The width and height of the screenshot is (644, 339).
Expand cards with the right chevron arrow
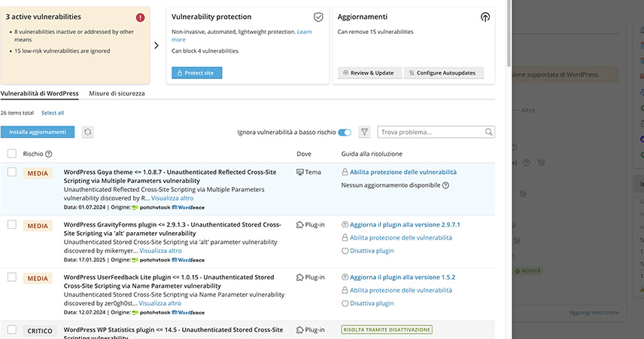tap(156, 45)
